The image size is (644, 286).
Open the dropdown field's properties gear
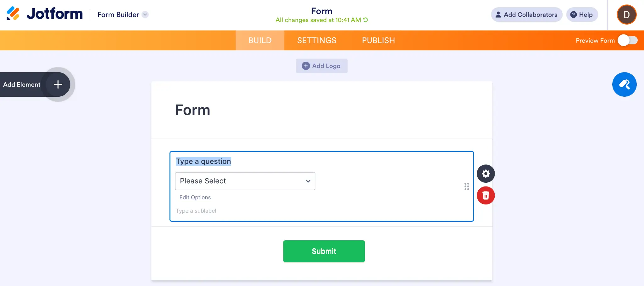click(486, 173)
